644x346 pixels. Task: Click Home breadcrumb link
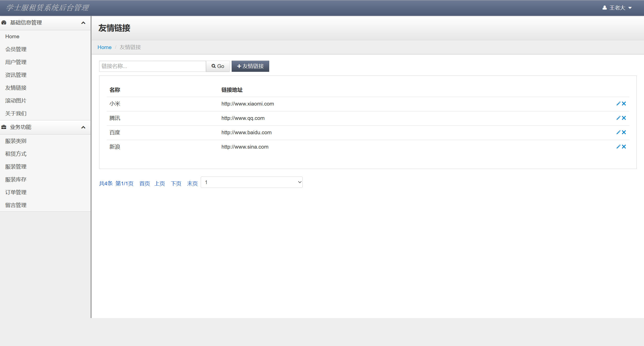104,47
